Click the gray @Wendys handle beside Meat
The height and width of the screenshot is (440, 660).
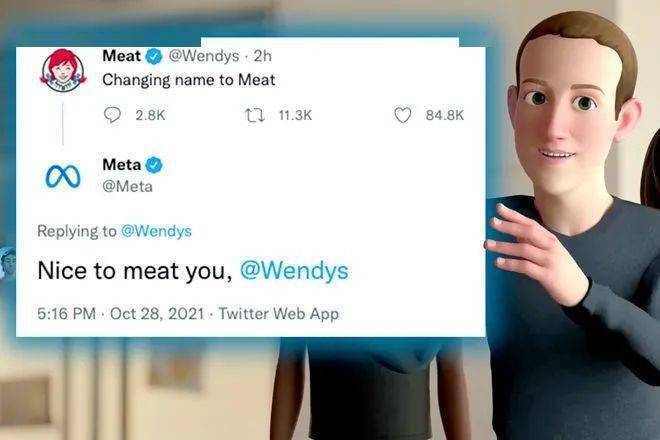(x=204, y=56)
